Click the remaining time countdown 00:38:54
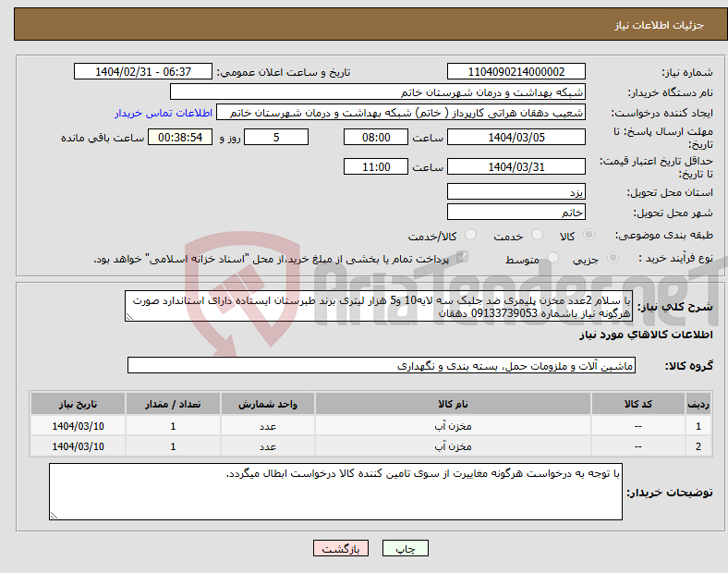The image size is (728, 573). click(x=180, y=137)
